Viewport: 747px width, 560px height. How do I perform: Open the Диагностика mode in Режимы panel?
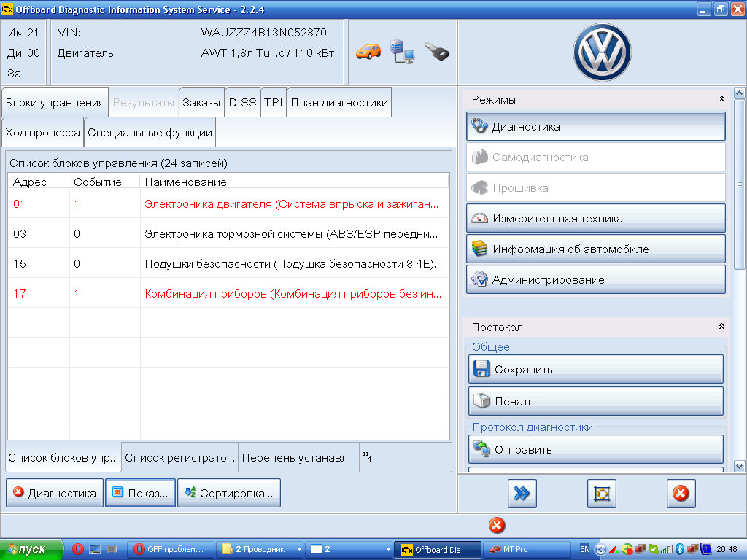tap(596, 127)
